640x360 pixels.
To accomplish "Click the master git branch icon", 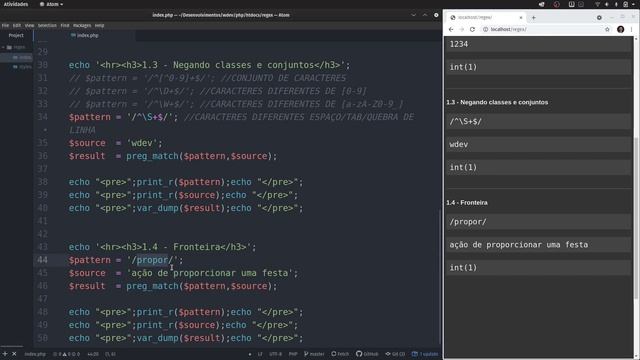I will coord(314,354).
